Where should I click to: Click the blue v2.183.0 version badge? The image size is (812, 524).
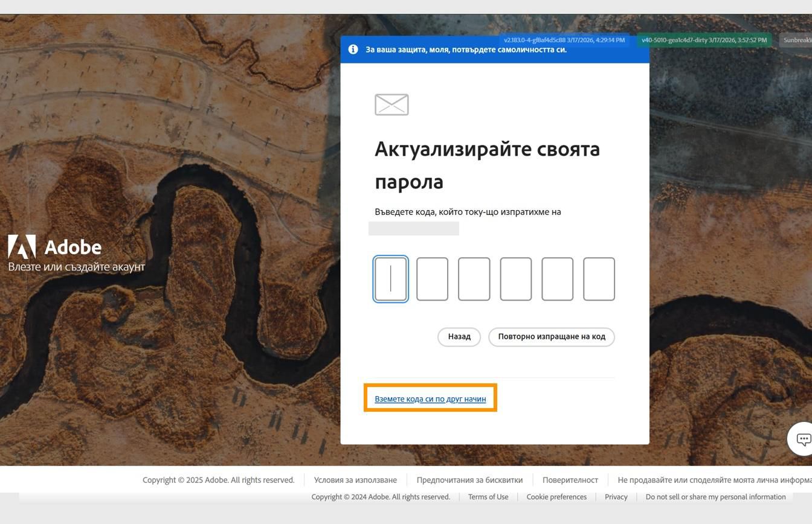coord(564,40)
